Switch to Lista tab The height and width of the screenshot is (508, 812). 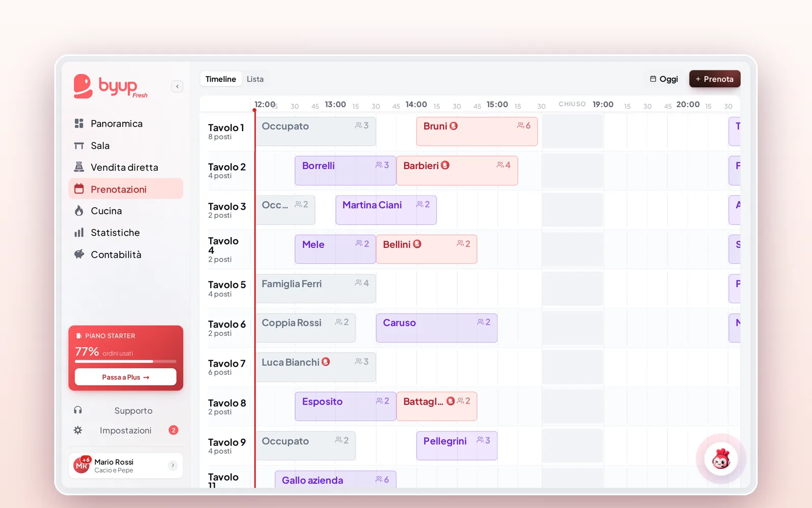(x=255, y=79)
